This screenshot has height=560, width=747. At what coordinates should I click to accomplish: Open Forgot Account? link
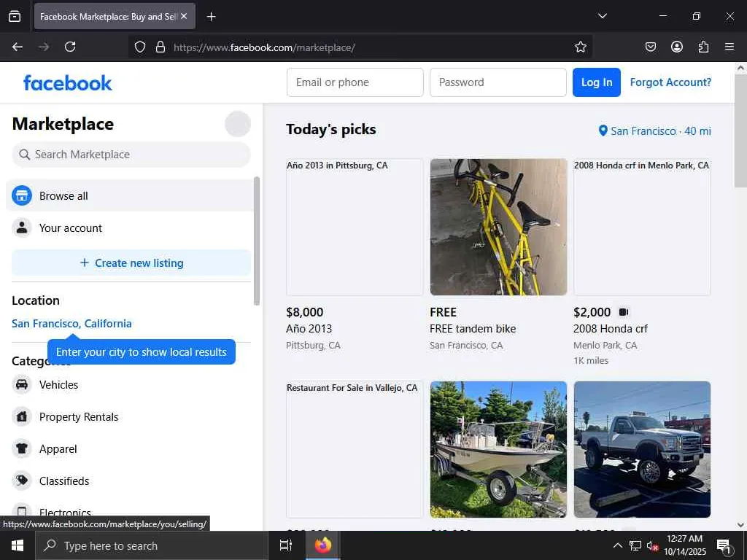[x=670, y=82]
